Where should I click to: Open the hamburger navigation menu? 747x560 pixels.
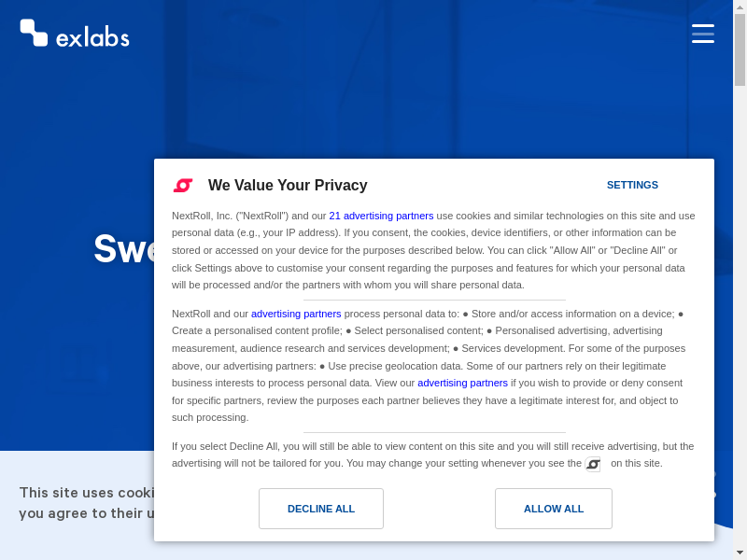[703, 34]
